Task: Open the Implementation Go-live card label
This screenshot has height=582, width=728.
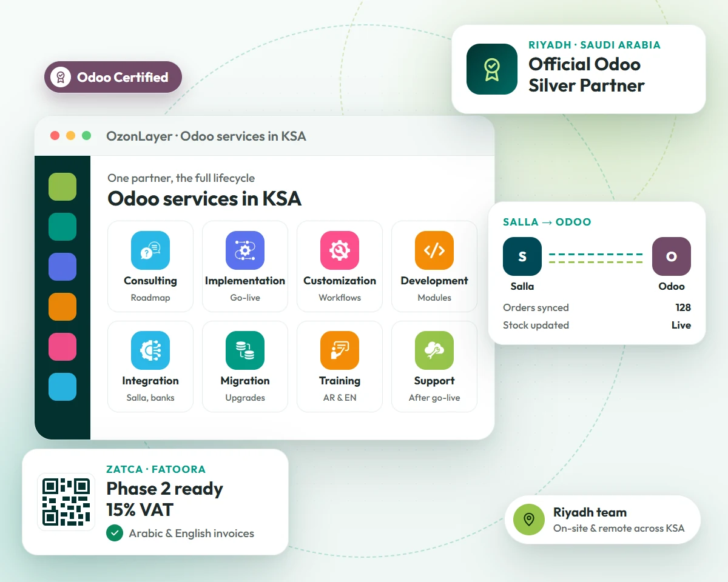Action: point(245,298)
